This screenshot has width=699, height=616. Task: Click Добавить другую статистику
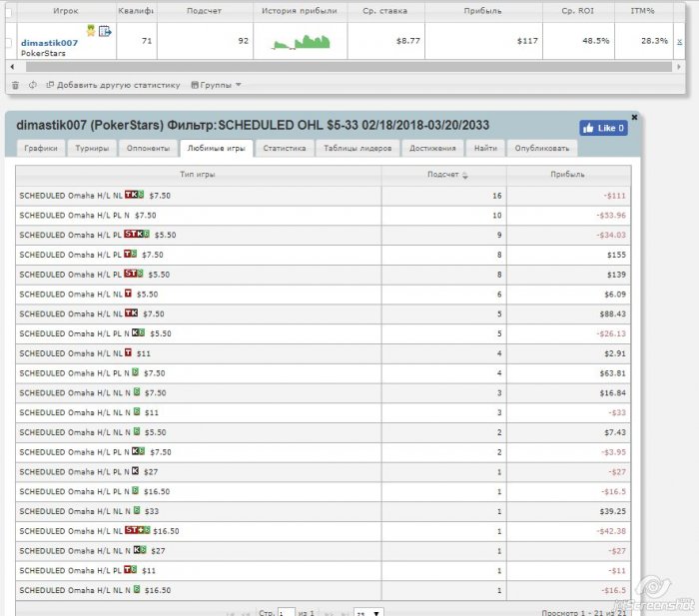(x=114, y=85)
